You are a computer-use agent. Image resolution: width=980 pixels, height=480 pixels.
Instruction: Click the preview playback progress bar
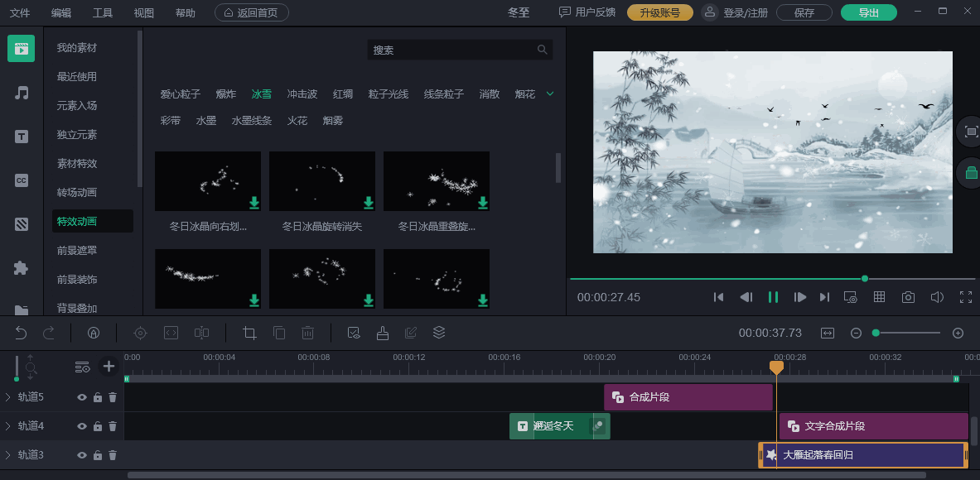click(772, 278)
